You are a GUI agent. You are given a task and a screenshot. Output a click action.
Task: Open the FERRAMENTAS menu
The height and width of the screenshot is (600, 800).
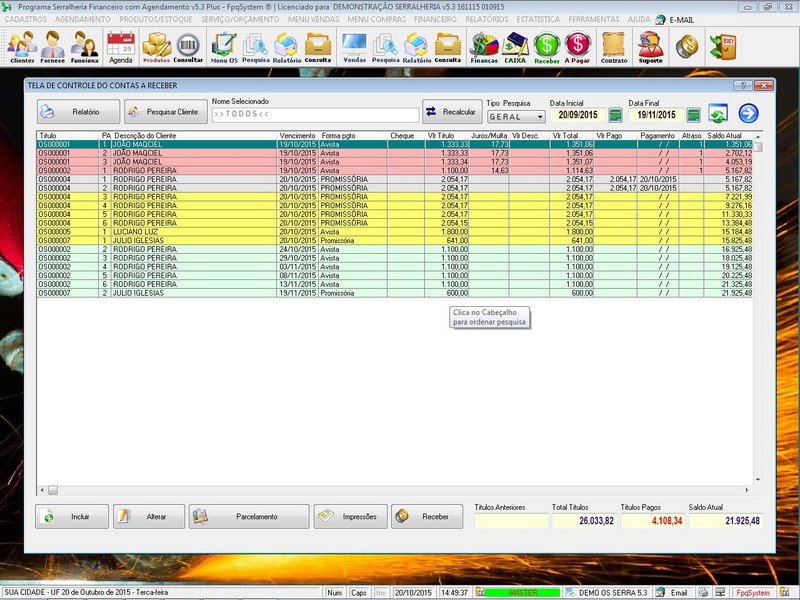point(594,19)
